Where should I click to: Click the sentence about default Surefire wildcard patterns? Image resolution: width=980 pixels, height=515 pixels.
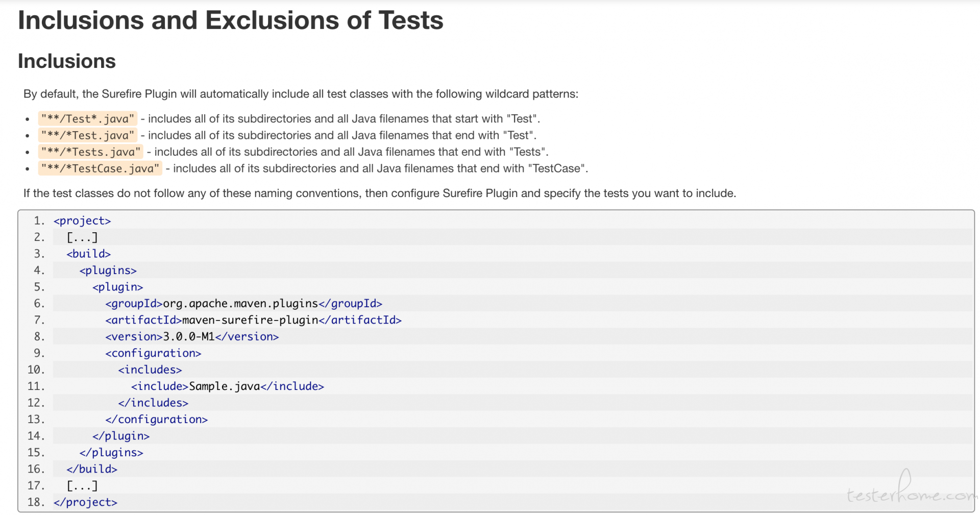pos(301,94)
